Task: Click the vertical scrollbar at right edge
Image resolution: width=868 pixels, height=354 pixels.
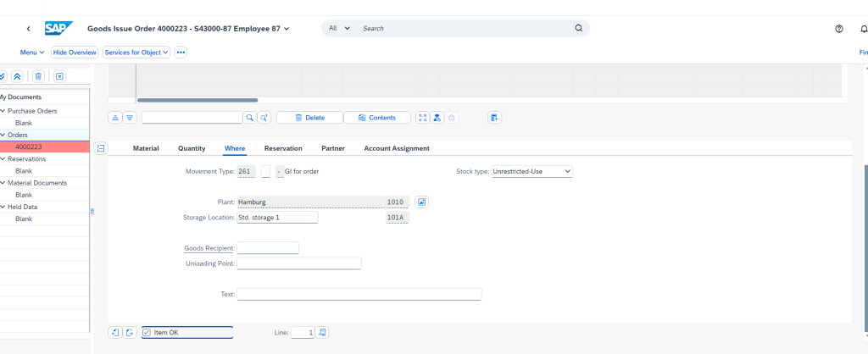Action: 865,249
